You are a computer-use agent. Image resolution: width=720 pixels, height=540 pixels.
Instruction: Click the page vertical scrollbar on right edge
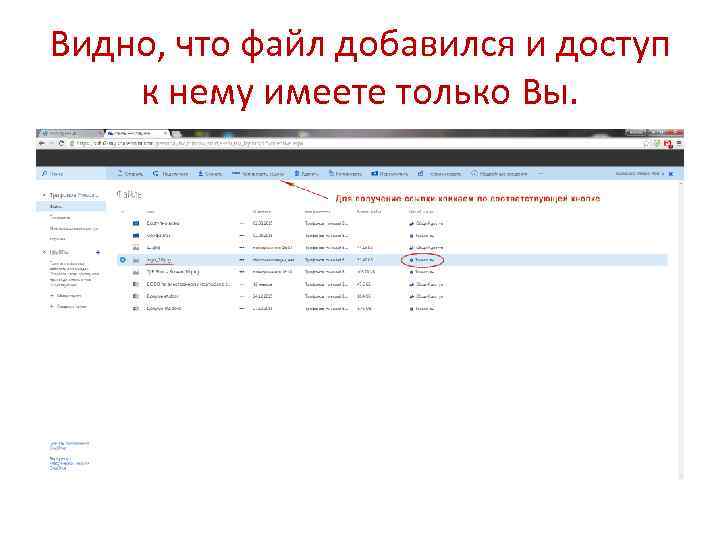point(681,331)
